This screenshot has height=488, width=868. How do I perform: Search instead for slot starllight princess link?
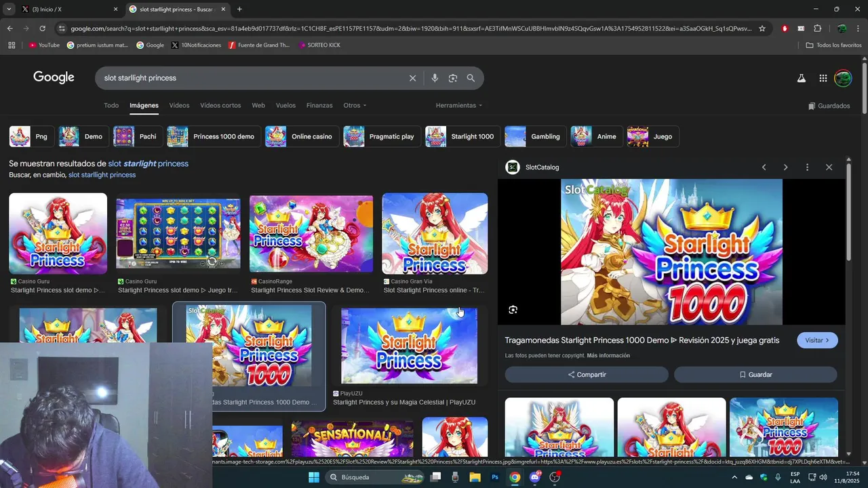coord(102,175)
